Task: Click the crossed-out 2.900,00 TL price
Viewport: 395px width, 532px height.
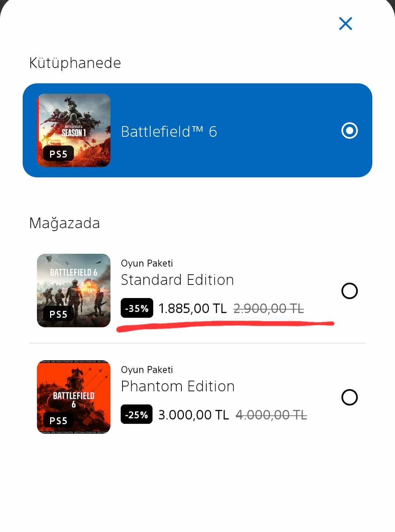Action: 268,309
